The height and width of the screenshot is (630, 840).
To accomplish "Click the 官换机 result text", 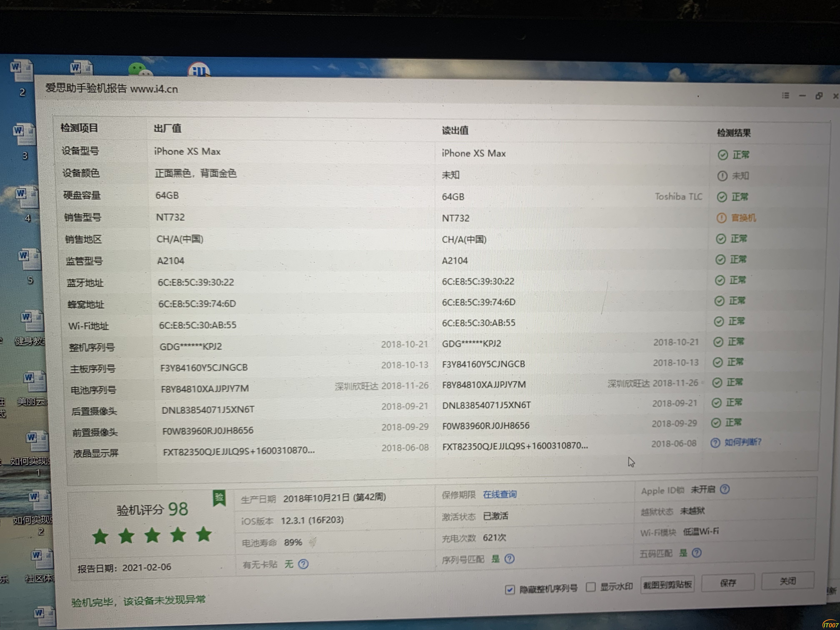I will coord(744,217).
